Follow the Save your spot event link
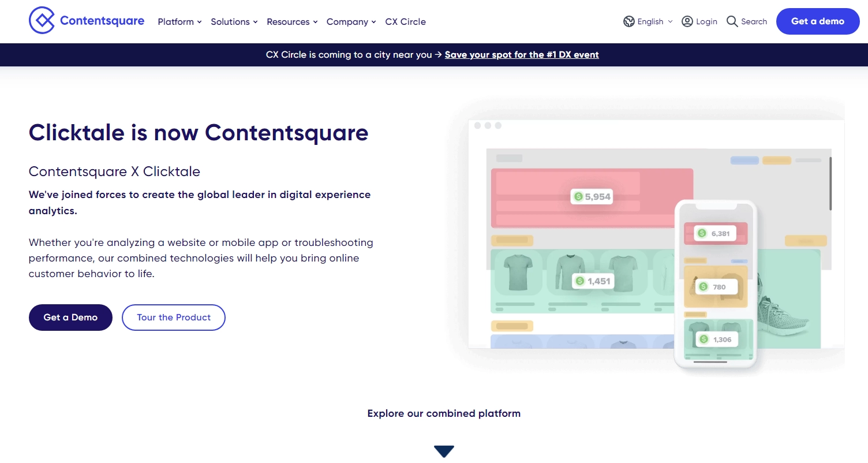The height and width of the screenshot is (463, 868). point(522,55)
